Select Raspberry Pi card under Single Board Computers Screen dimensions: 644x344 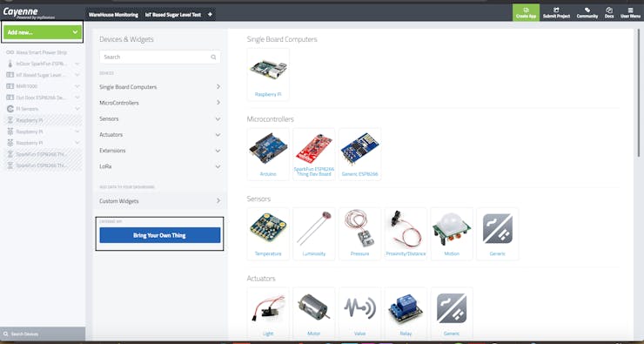pos(268,74)
